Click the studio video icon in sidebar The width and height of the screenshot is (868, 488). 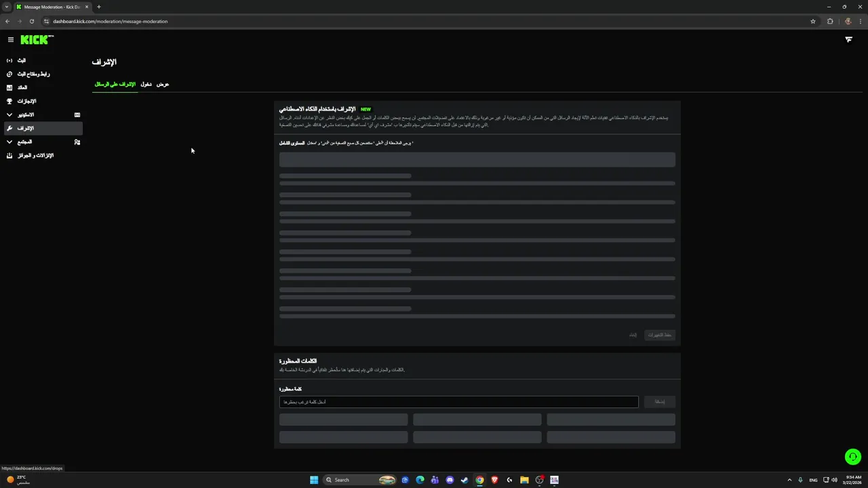(x=77, y=115)
